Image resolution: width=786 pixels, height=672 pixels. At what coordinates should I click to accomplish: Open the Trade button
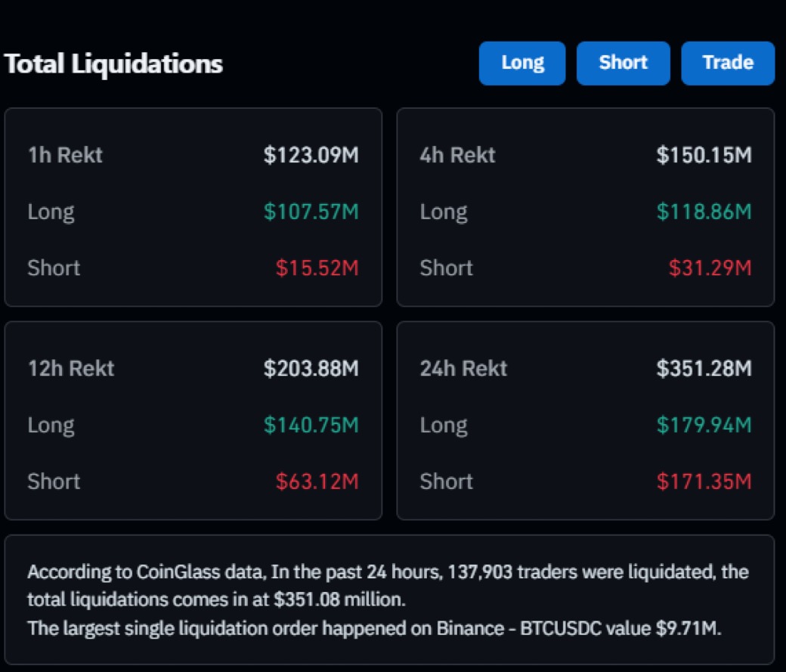pos(728,63)
